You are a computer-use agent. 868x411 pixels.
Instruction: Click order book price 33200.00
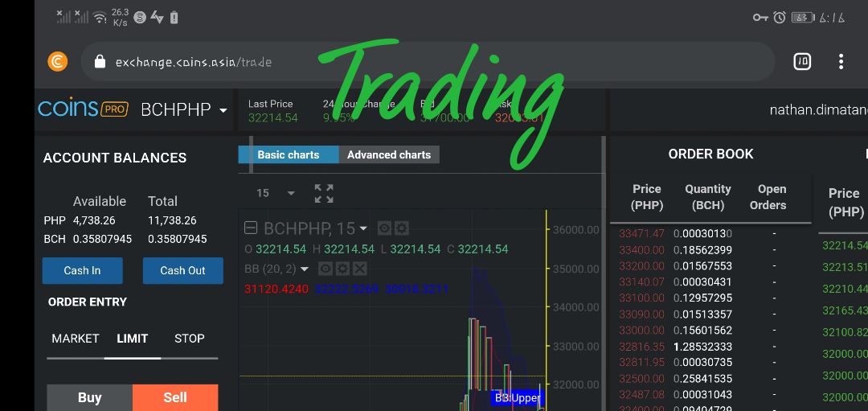(641, 266)
